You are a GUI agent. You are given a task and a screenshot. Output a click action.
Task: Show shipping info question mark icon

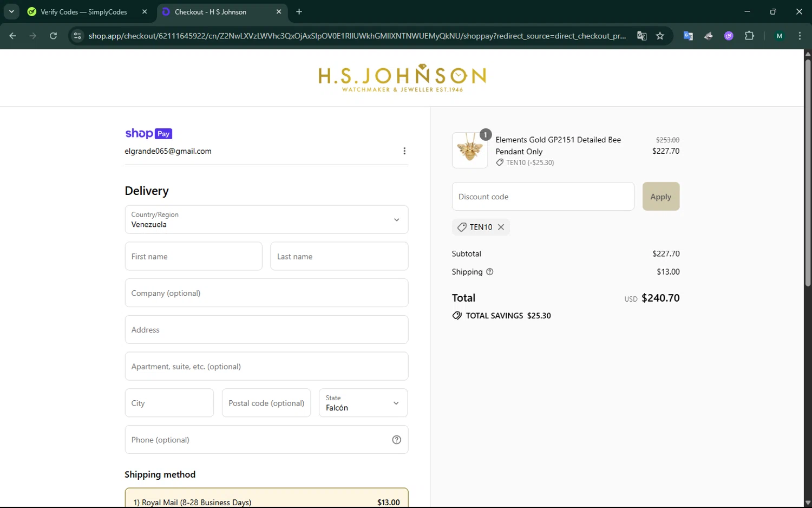coord(490,272)
